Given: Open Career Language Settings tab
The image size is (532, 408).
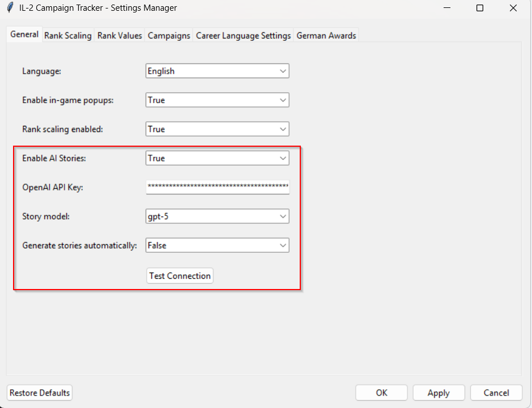Looking at the screenshot, I should [243, 35].
